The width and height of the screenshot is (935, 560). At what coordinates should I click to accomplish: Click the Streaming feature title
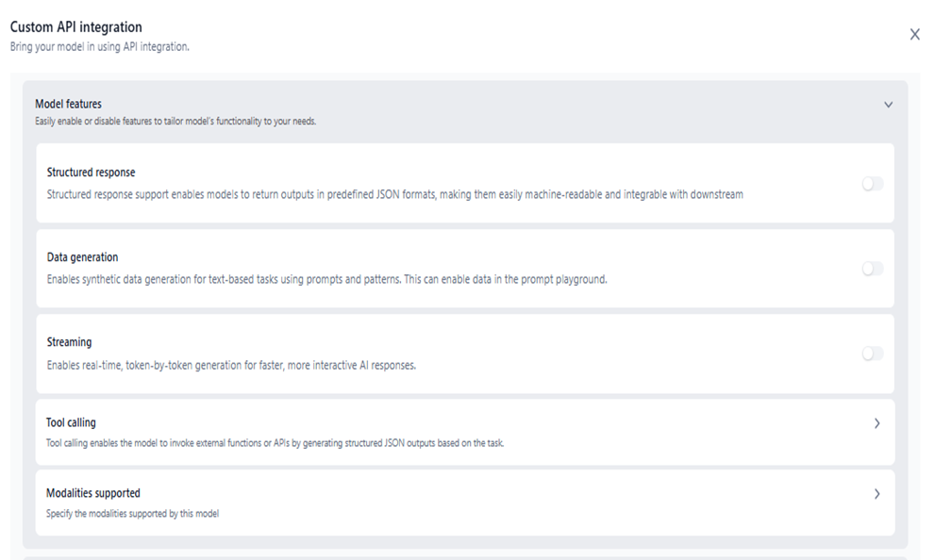[69, 342]
